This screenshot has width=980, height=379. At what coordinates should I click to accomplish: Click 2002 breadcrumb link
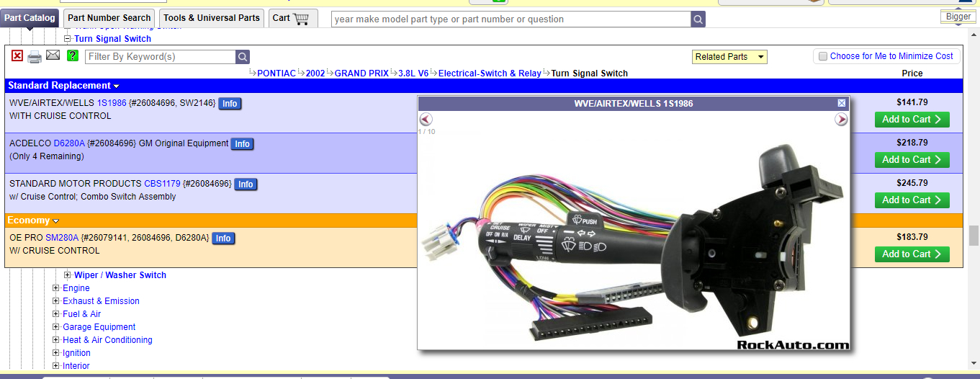click(315, 73)
